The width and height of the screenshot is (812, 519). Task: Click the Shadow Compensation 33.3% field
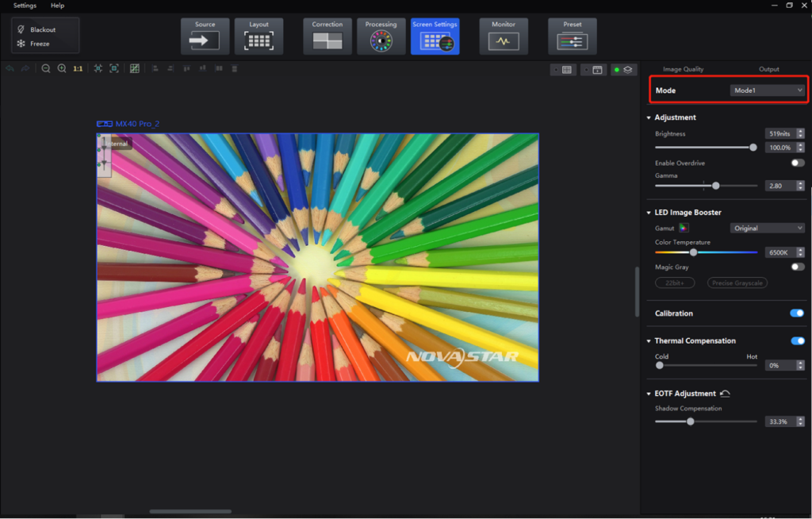(x=781, y=421)
